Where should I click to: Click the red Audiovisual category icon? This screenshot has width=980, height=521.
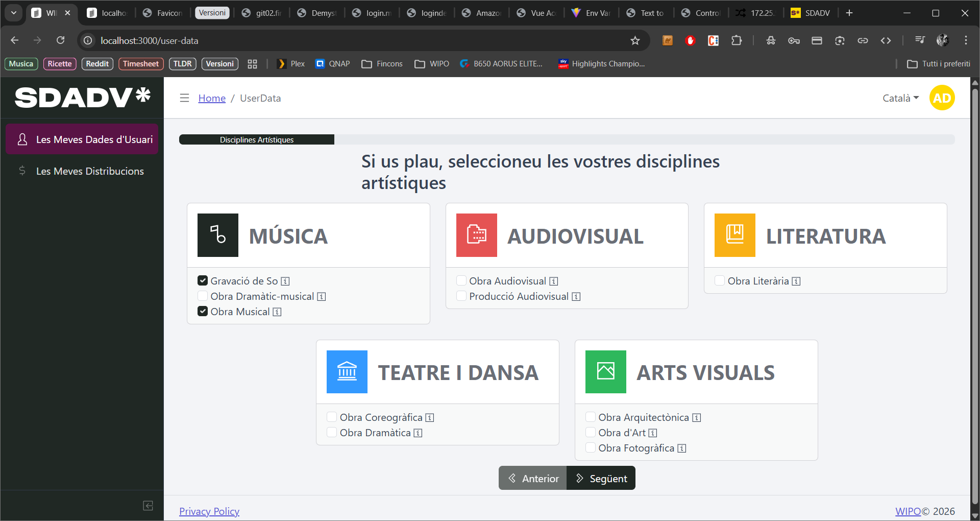(476, 235)
